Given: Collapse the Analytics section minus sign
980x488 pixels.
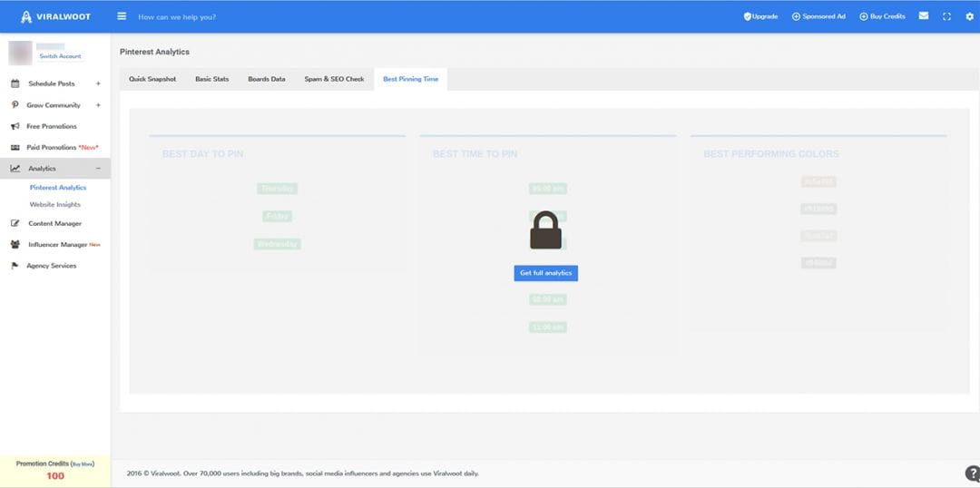Looking at the screenshot, I should click(98, 169).
